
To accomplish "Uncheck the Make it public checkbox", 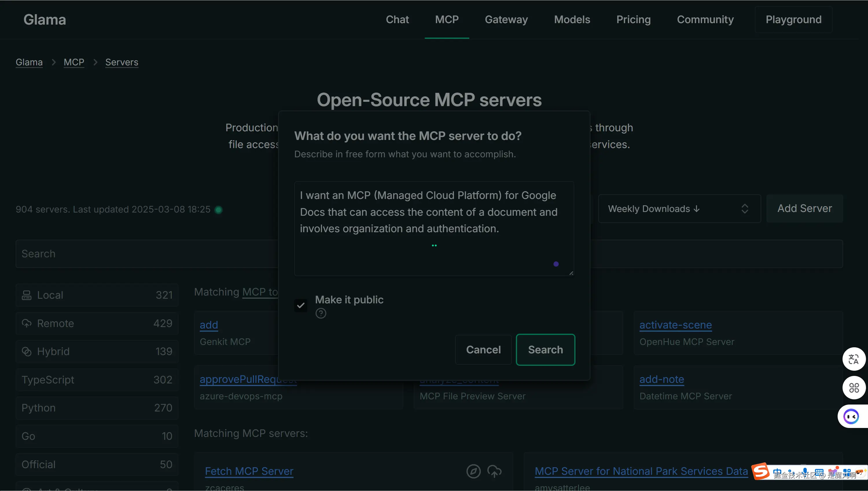I will point(301,306).
